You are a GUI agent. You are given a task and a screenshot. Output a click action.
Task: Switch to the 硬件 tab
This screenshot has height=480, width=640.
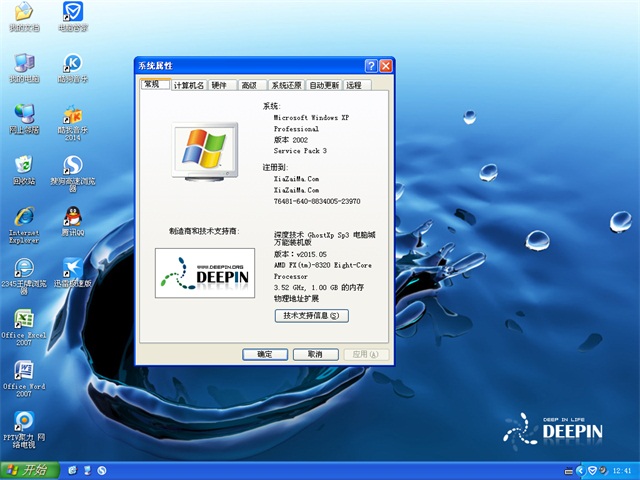tap(220, 86)
